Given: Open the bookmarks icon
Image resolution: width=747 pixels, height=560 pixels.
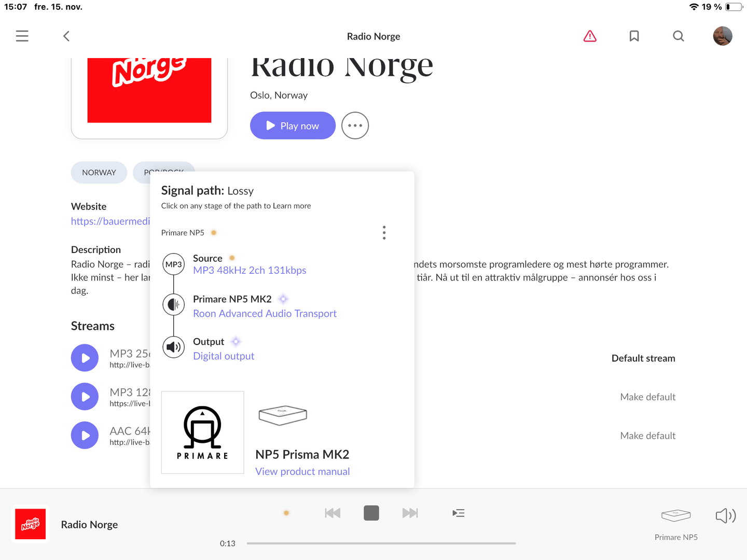Looking at the screenshot, I should pos(634,36).
